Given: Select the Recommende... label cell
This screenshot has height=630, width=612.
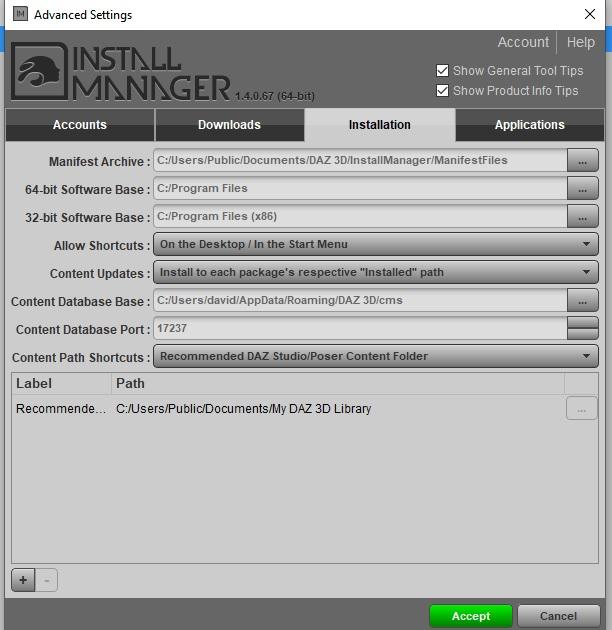Looking at the screenshot, I should (x=61, y=409).
